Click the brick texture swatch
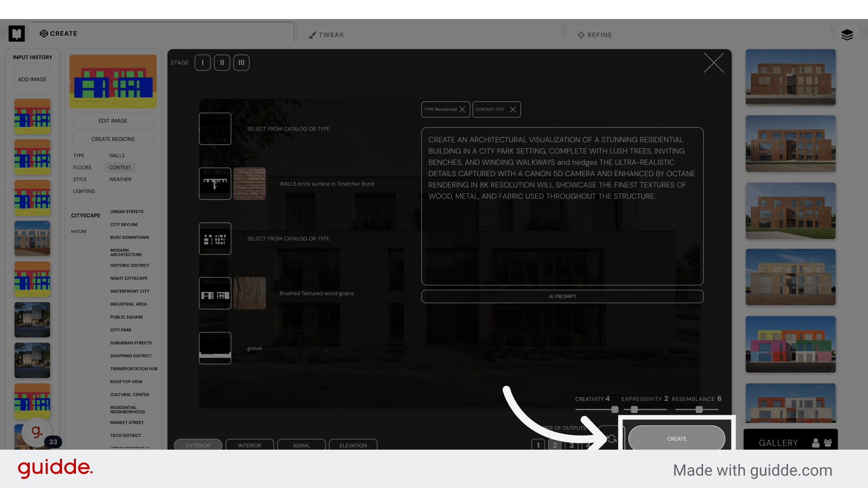 [250, 184]
